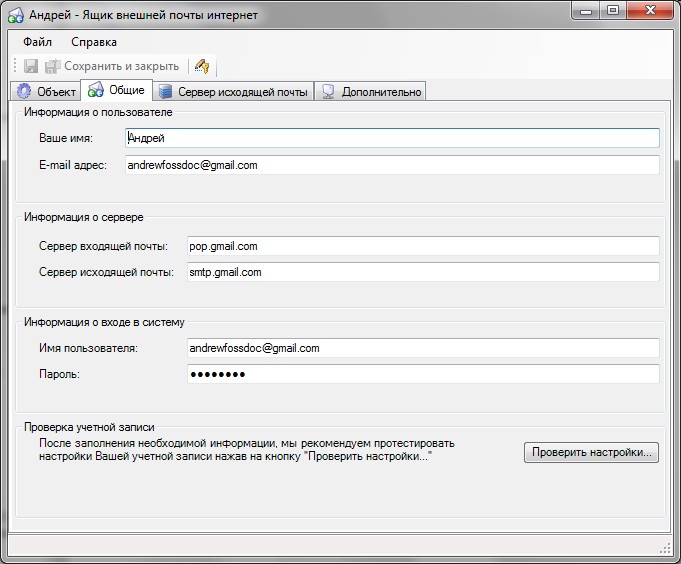Select the 'Имя пользователя' field

click(422, 348)
